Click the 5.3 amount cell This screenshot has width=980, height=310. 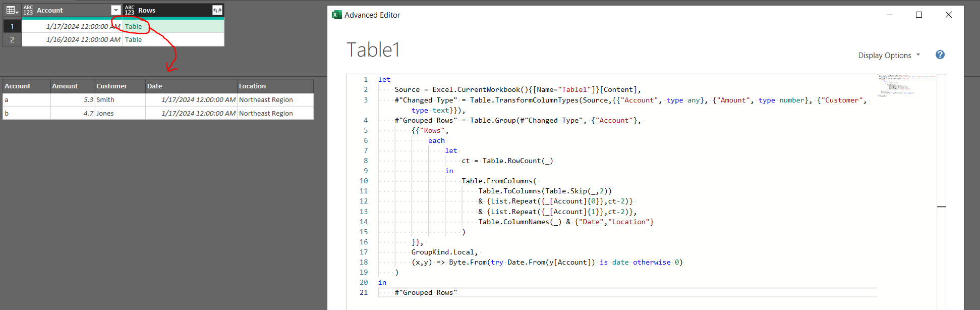coord(72,99)
